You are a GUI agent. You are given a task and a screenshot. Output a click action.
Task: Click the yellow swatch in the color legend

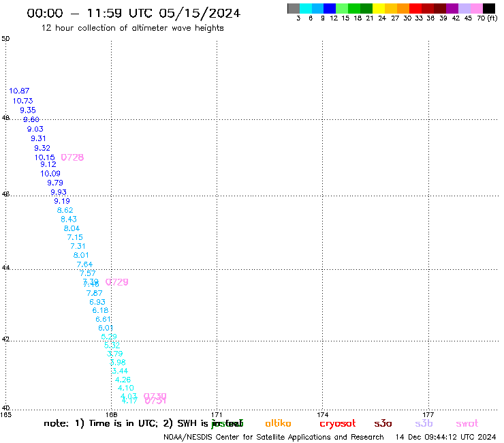tap(379, 8)
